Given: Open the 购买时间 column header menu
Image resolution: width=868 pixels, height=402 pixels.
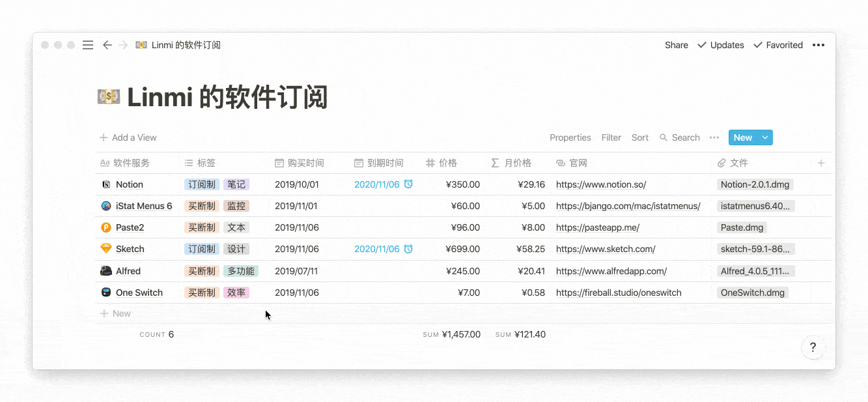Looking at the screenshot, I should click(x=309, y=163).
